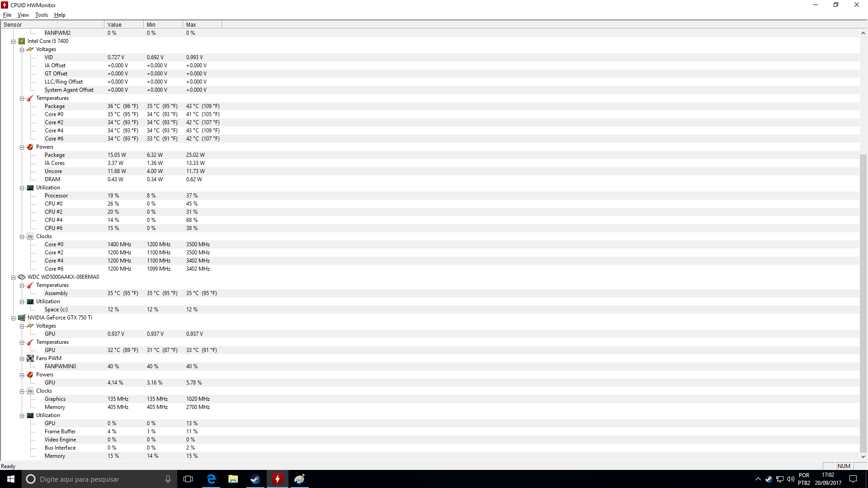Screen dimensions: 868x488
Task: Click the HWMonitor lightning taskbar icon
Action: (x=278, y=479)
